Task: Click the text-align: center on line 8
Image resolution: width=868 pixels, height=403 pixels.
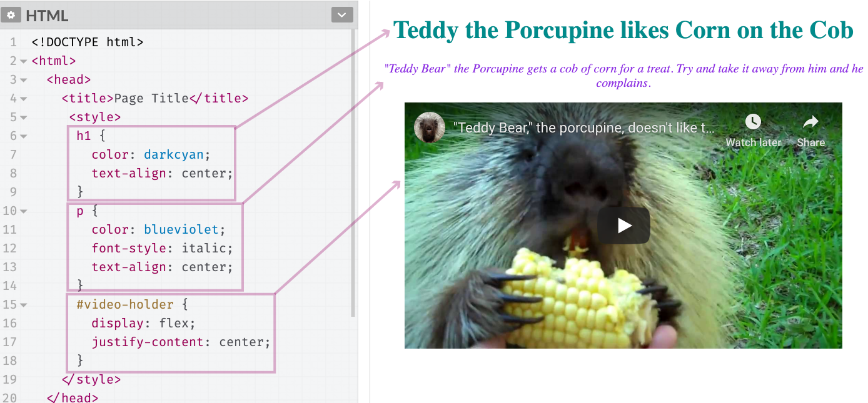Action: (162, 173)
